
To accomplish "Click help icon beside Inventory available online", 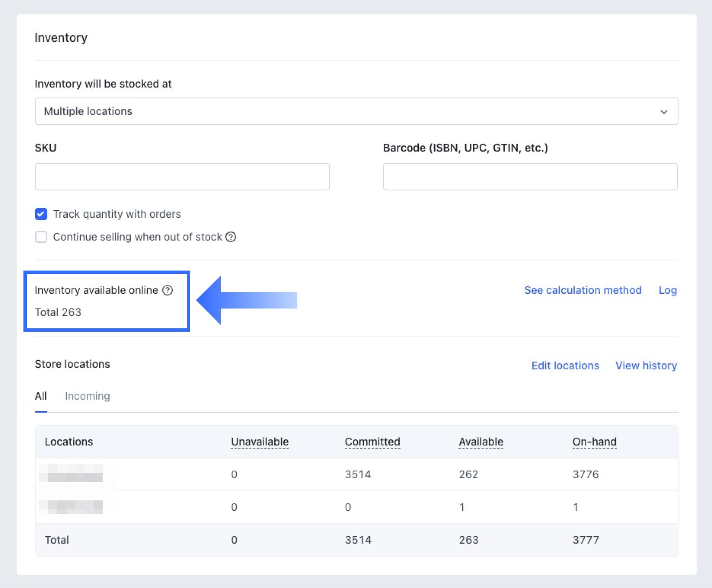I will (x=168, y=290).
